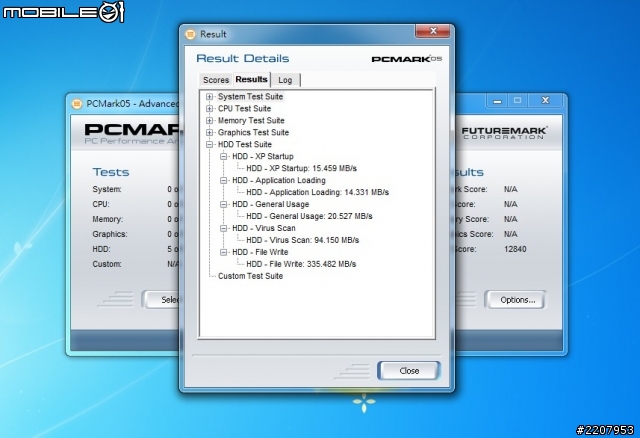Select the HDD - Virus Scan group label
This screenshot has height=438, width=640.
[x=264, y=228]
